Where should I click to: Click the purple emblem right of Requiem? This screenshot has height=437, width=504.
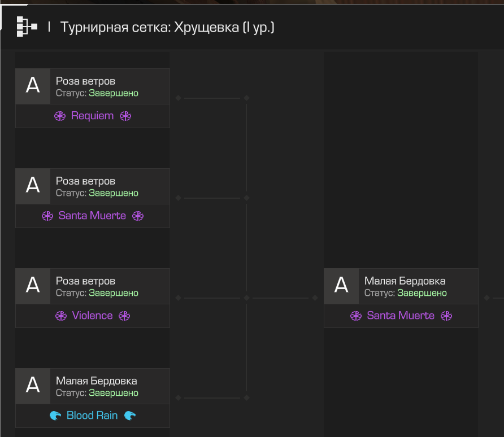pyautogui.click(x=125, y=116)
